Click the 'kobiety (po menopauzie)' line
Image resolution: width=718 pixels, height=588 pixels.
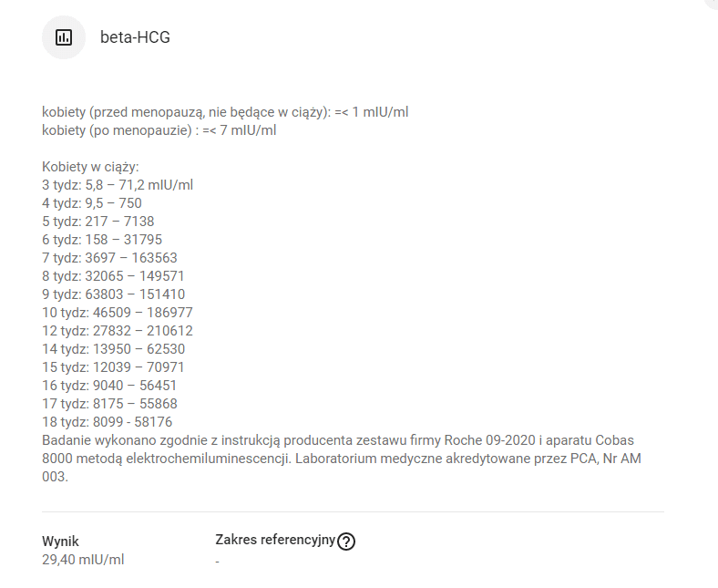tap(159, 130)
